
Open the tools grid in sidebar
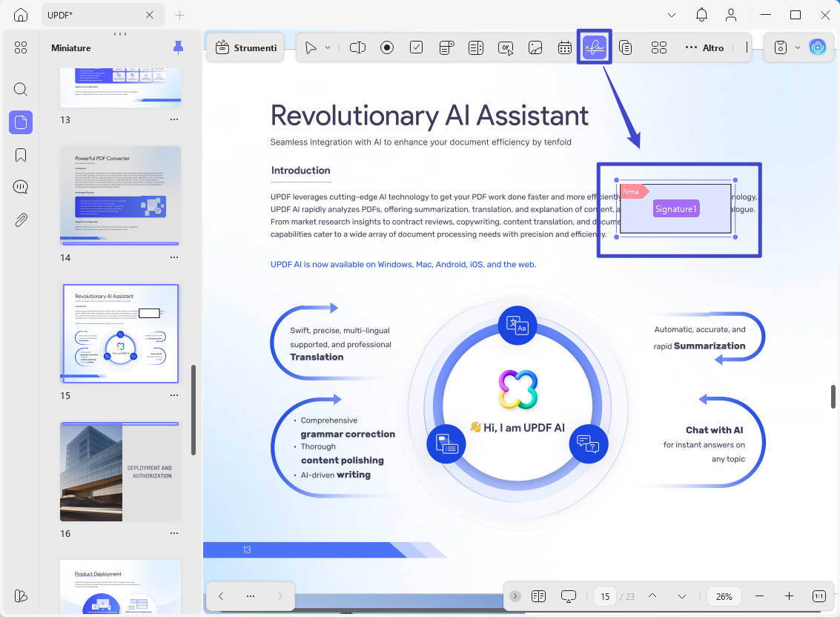pyautogui.click(x=20, y=47)
